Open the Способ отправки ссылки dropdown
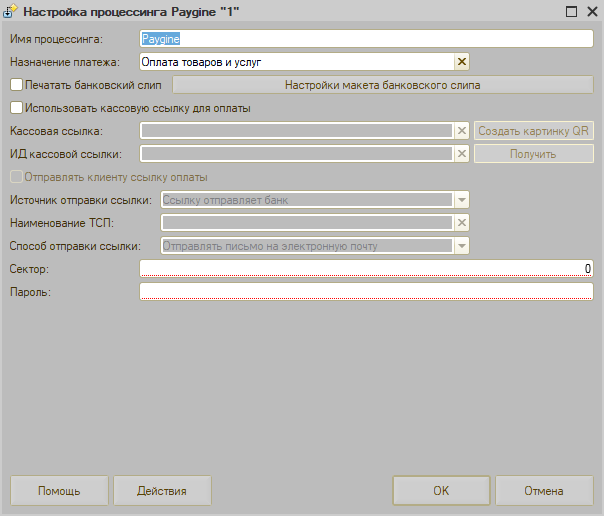The width and height of the screenshot is (604, 516). click(x=461, y=245)
